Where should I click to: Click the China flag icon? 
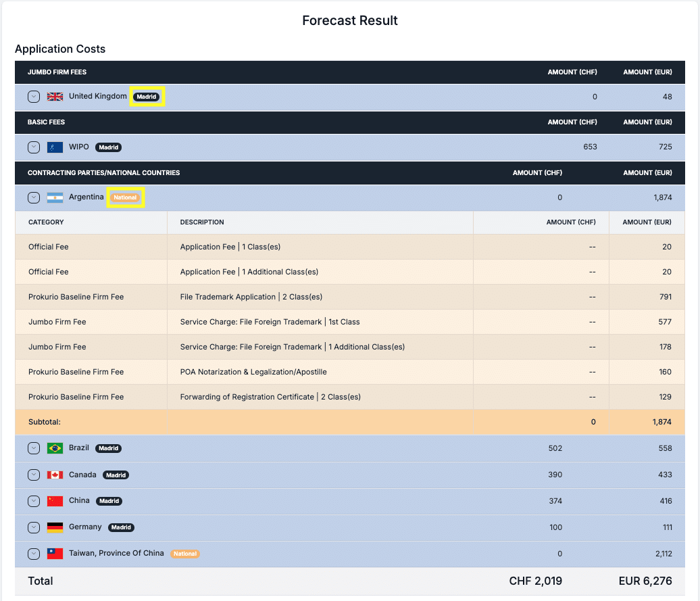tap(55, 501)
